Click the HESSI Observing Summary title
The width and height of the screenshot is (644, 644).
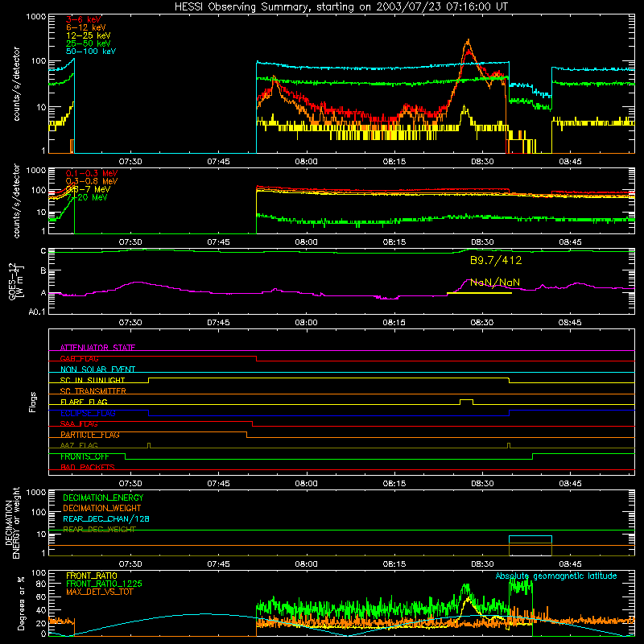point(341,6)
